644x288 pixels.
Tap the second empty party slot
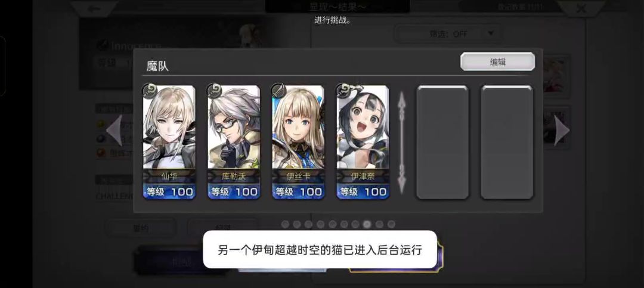coord(507,142)
